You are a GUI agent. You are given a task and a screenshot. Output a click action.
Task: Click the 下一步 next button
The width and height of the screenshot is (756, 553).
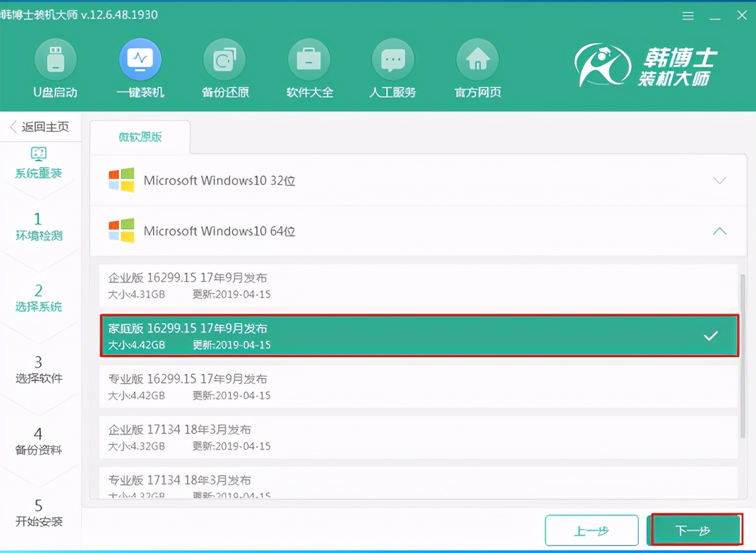[x=695, y=531]
